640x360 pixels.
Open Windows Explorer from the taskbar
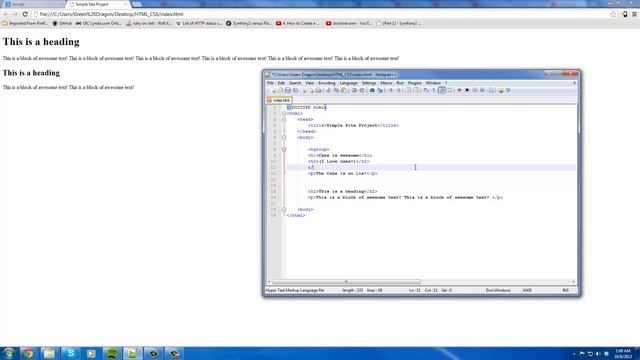[x=49, y=353]
